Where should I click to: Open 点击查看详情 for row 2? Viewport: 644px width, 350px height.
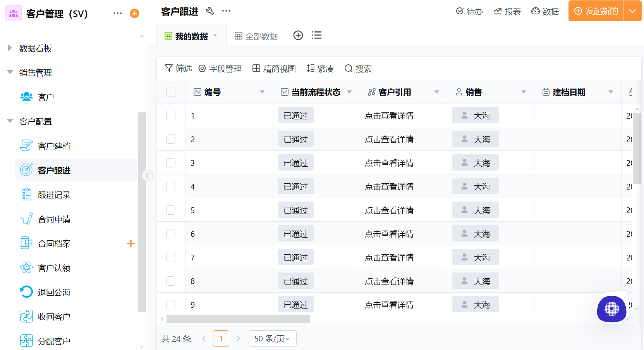(389, 139)
